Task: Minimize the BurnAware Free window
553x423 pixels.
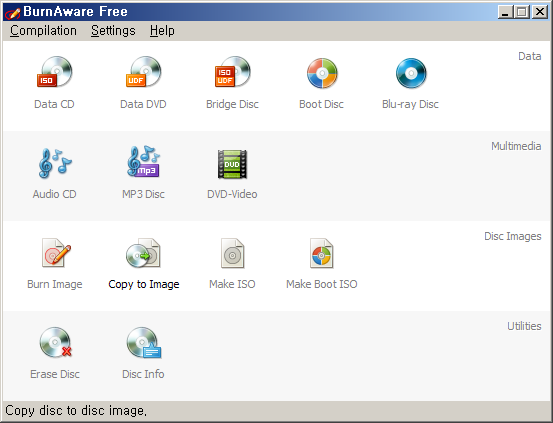Action: 505,12
